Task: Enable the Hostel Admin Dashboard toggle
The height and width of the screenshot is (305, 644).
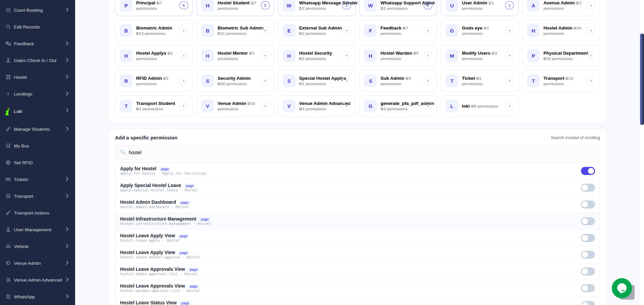Action: 588,204
